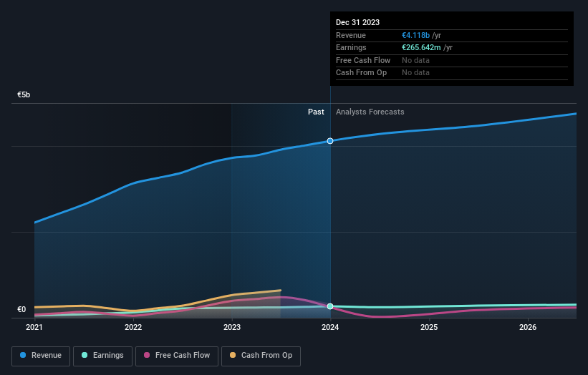Screen dimensions: 588x375
Task: Click the €4.118b revenue value
Action: [416, 35]
